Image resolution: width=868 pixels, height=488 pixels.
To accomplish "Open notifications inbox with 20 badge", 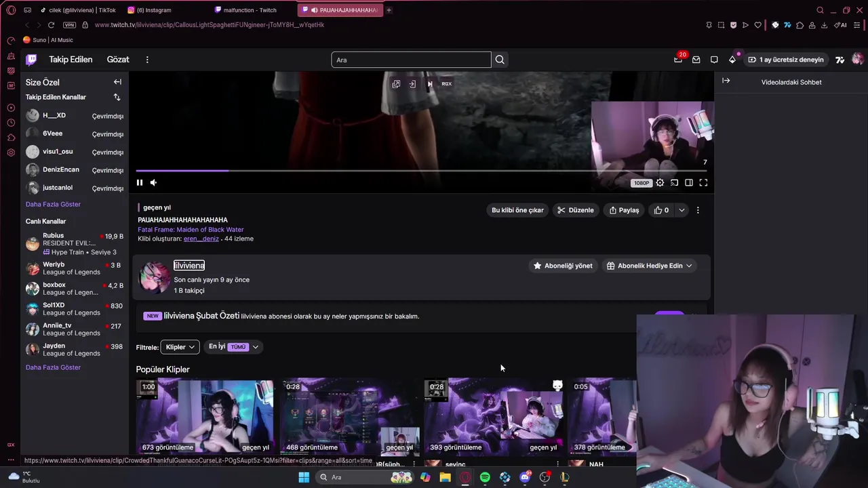I will [x=678, y=60].
